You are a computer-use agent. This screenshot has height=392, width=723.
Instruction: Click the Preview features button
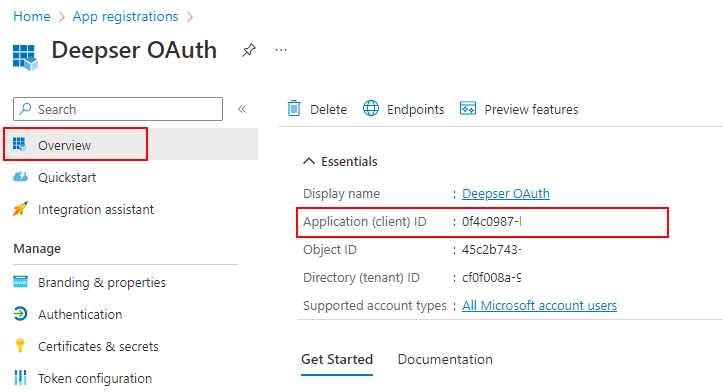[519, 109]
